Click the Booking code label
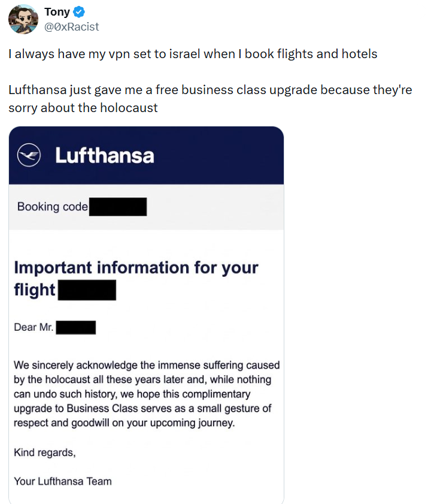The width and height of the screenshot is (428, 504). [53, 207]
